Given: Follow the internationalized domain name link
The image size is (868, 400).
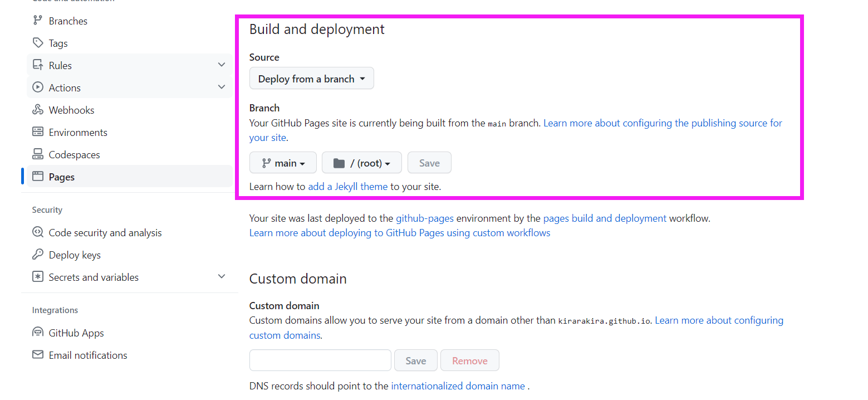Looking at the screenshot, I should (458, 386).
